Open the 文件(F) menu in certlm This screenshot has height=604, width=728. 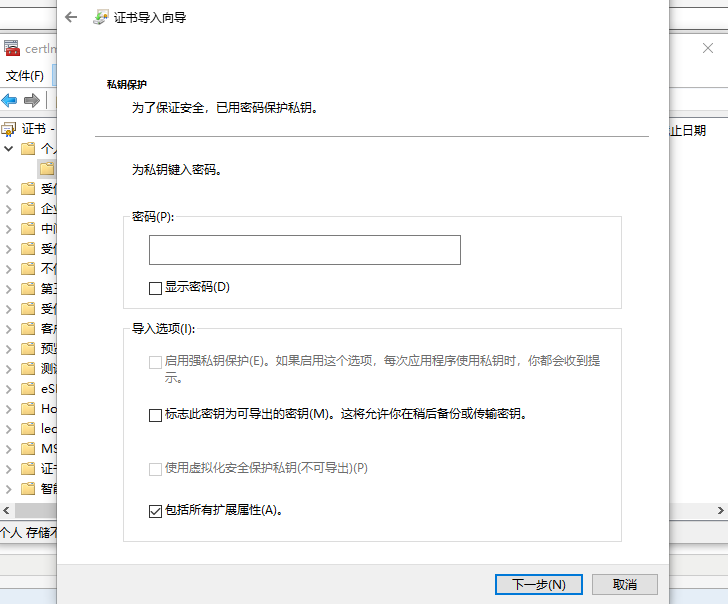pyautogui.click(x=25, y=76)
